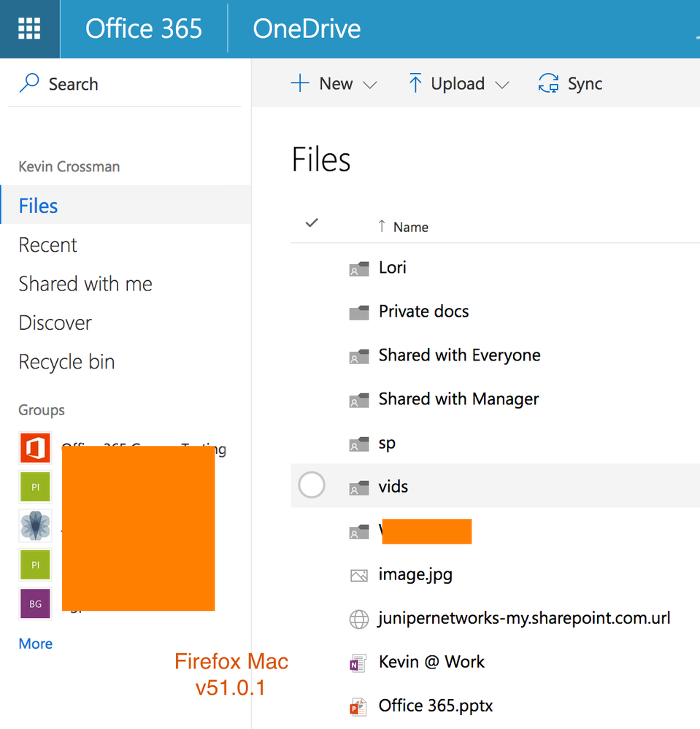
Task: Click the Private docs folder icon
Action: point(358,312)
